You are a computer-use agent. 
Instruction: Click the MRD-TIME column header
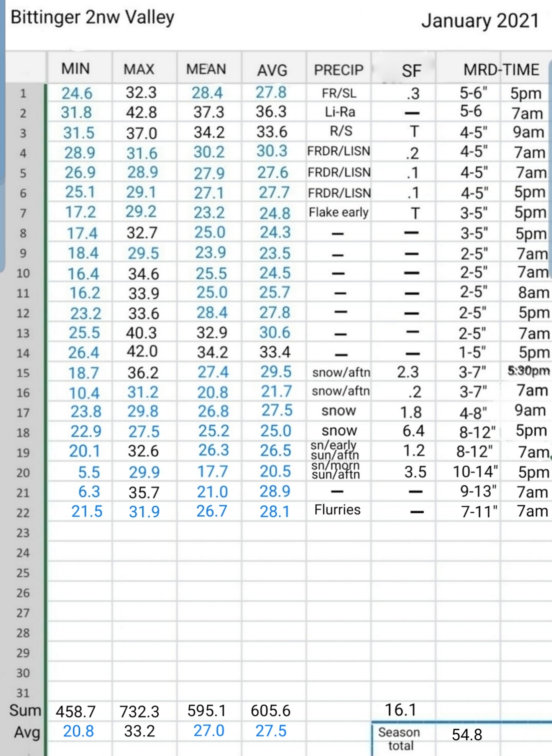point(501,70)
